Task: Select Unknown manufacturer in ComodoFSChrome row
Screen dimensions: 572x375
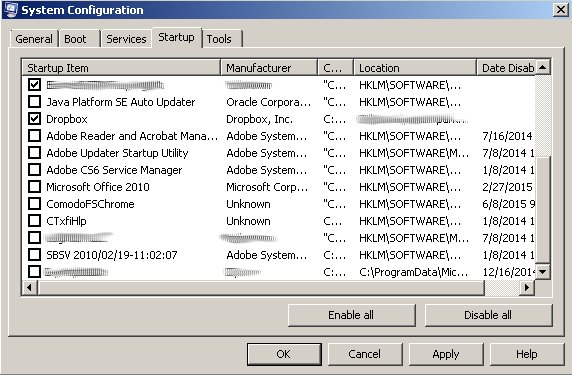Action: (248, 204)
